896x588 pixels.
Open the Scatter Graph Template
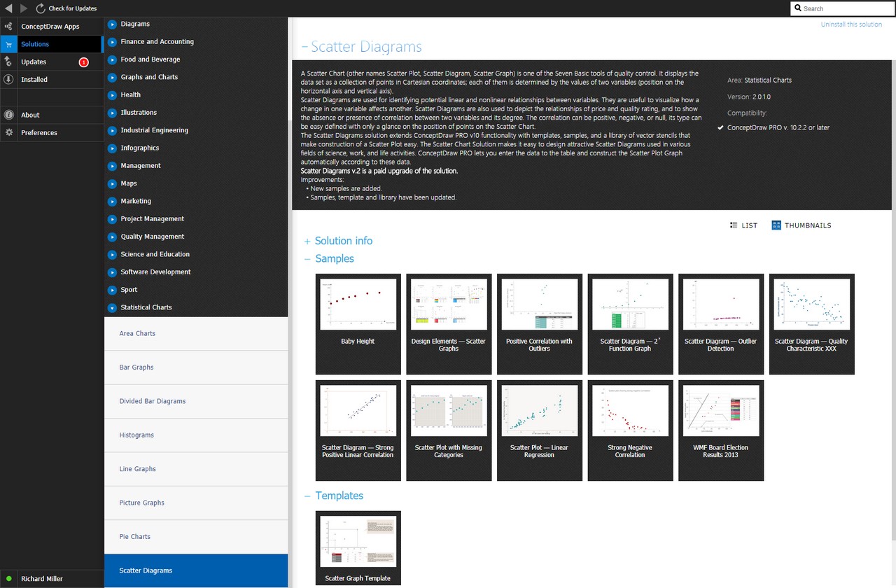coord(358,549)
